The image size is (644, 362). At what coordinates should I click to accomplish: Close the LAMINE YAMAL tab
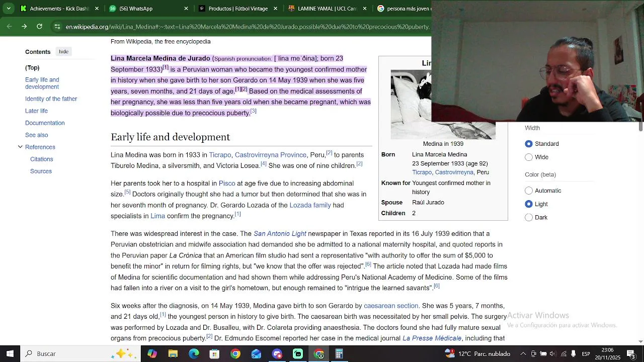pos(365,9)
